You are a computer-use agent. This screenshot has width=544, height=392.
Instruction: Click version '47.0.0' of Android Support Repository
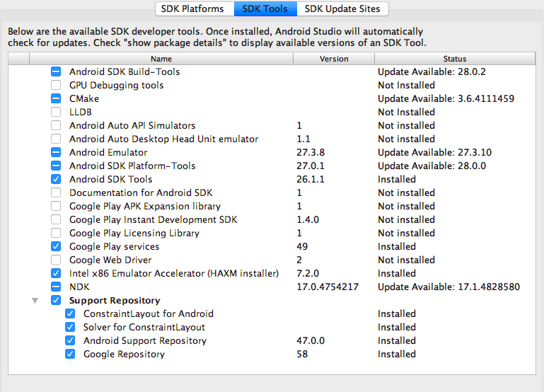311,340
